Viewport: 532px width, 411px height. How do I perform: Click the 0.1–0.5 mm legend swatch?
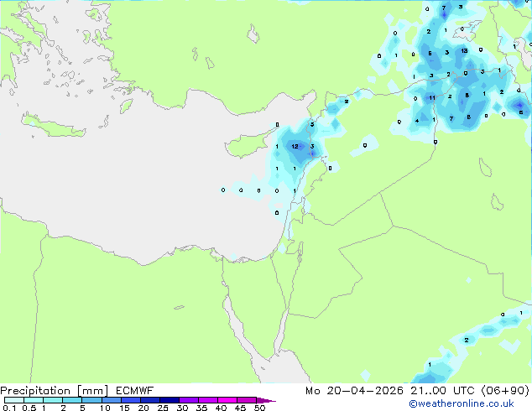[x=14, y=400]
